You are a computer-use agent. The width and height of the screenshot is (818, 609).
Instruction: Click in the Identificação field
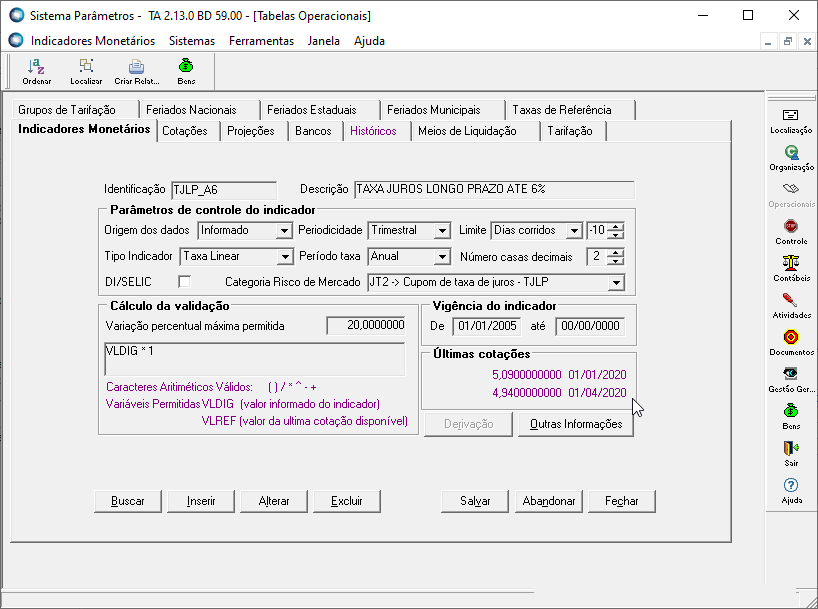click(x=224, y=190)
